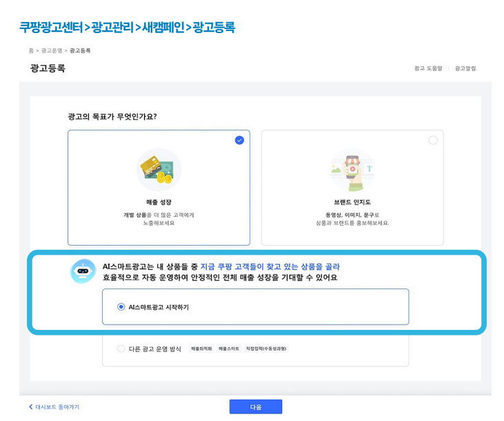Screen dimensions: 504x421
Task: Click the back chevron beside 대시보드 돌아가기
Action: 31,407
